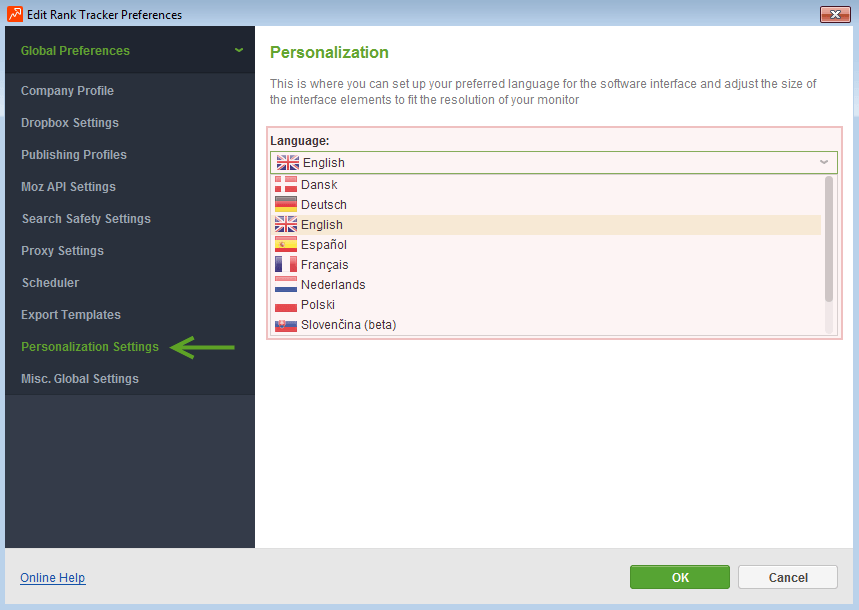Viewport: 859px width, 610px height.
Task: Open Company Profile settings
Action: point(67,90)
